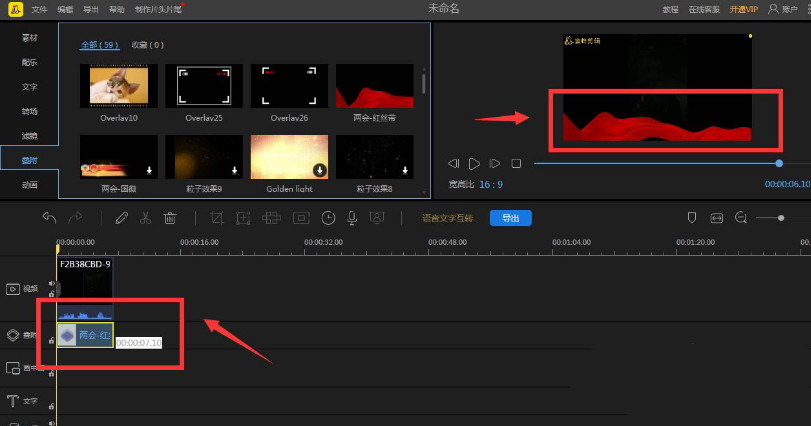The height and width of the screenshot is (426, 811).
Task: Click the overlay library vertical scrollbar
Action: (424, 83)
